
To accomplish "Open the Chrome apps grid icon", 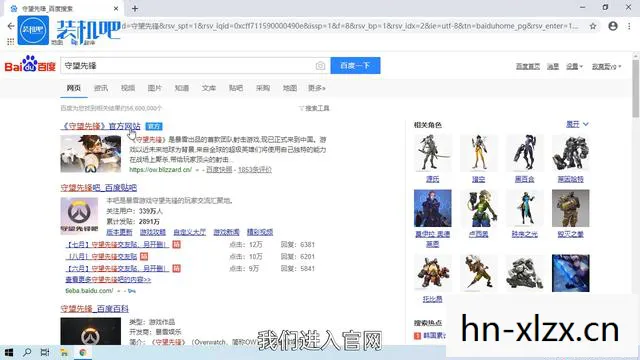I will (11, 41).
